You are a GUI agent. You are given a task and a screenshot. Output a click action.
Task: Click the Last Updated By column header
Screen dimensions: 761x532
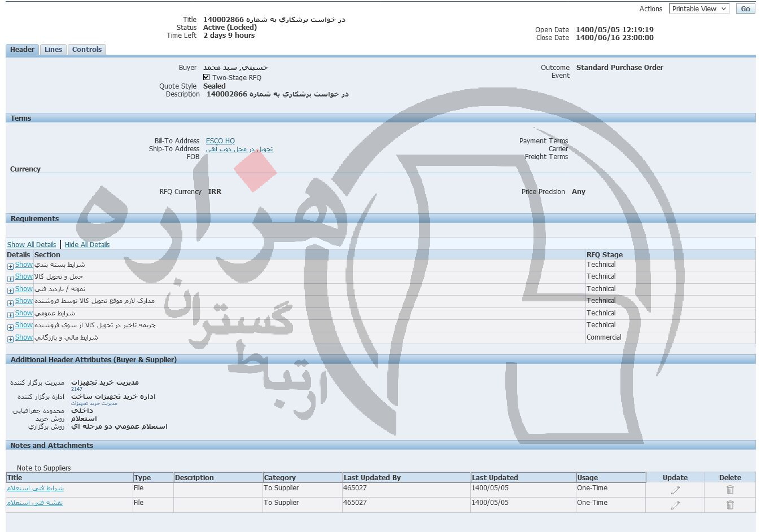406,478
